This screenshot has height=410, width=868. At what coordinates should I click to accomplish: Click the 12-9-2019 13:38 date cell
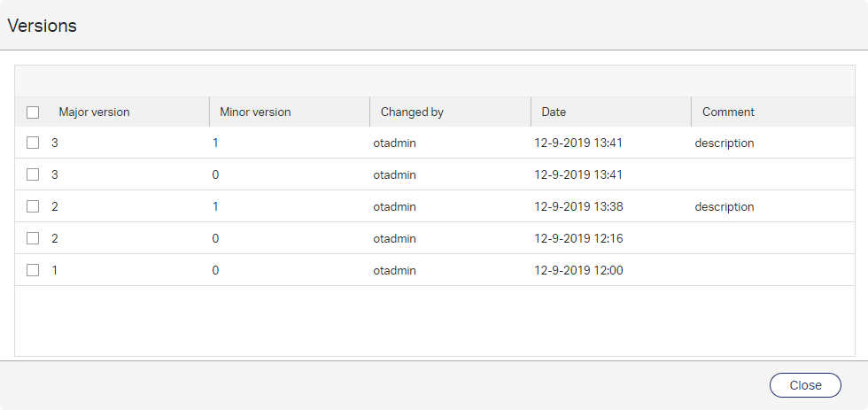tap(578, 206)
